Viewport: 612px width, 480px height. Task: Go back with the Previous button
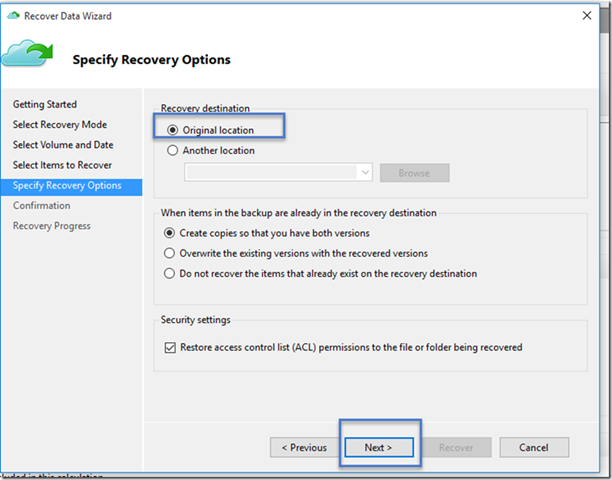coord(304,447)
